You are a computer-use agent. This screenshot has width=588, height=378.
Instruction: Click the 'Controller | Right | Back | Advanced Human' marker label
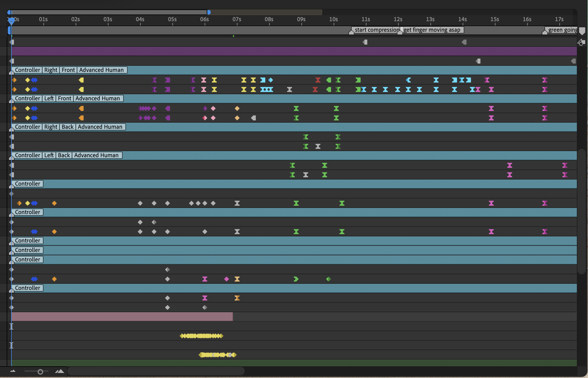(69, 127)
